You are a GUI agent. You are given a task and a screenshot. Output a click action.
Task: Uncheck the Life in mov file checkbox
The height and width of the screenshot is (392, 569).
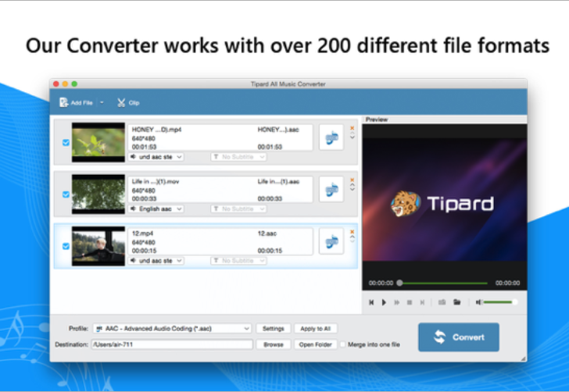click(x=66, y=194)
